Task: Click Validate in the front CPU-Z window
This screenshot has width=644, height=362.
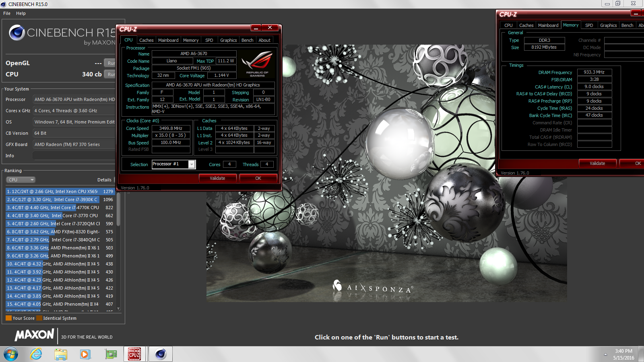Action: pos(217,178)
